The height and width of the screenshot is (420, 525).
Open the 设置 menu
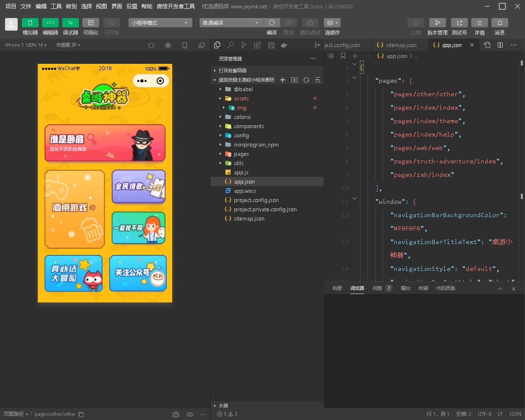point(132,6)
